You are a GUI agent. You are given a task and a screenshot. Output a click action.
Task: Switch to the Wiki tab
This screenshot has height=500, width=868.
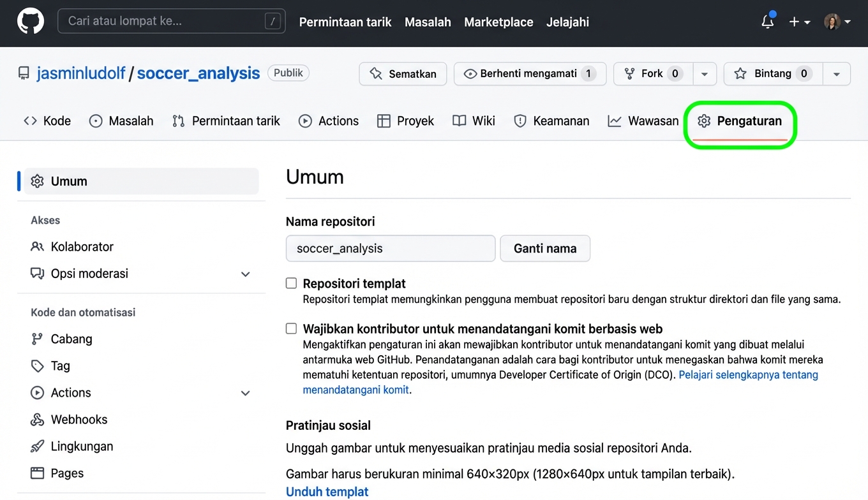[474, 121]
